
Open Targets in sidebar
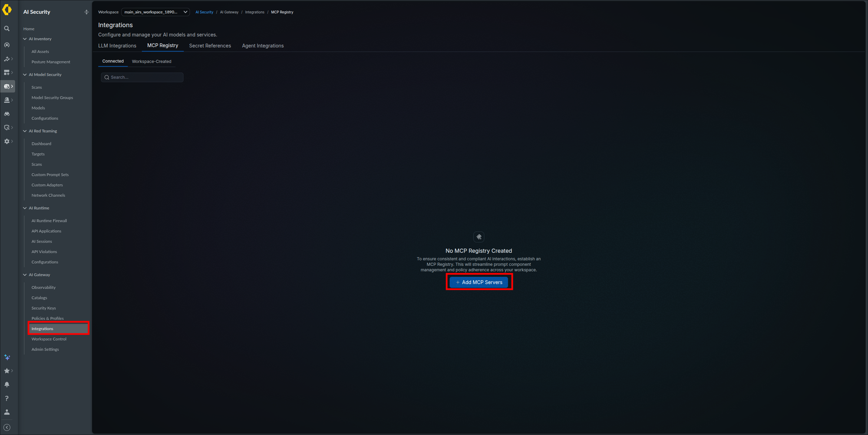coord(38,154)
